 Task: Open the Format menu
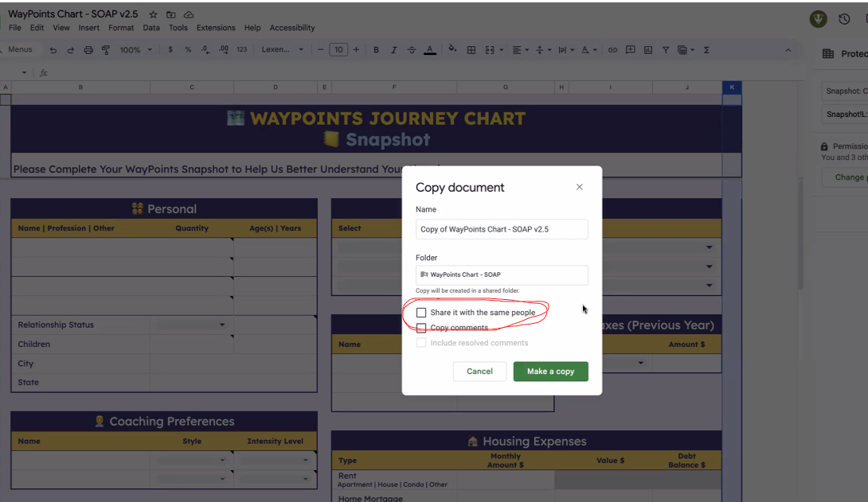[x=121, y=28]
